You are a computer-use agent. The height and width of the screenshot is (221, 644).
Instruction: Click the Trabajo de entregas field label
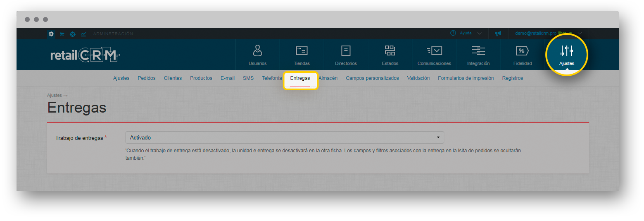tap(79, 138)
